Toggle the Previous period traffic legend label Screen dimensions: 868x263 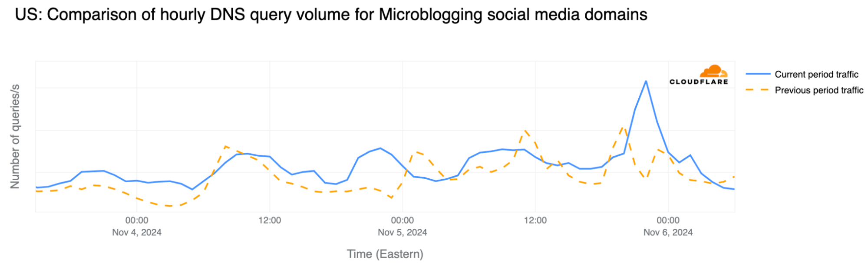[819, 90]
